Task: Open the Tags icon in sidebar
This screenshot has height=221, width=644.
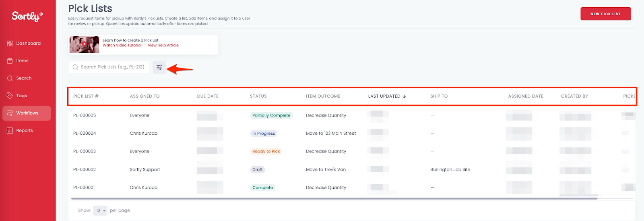Action: [10, 96]
